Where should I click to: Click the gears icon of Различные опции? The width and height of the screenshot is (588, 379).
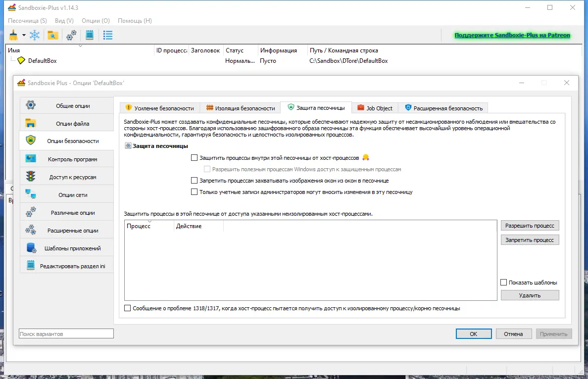(30, 212)
